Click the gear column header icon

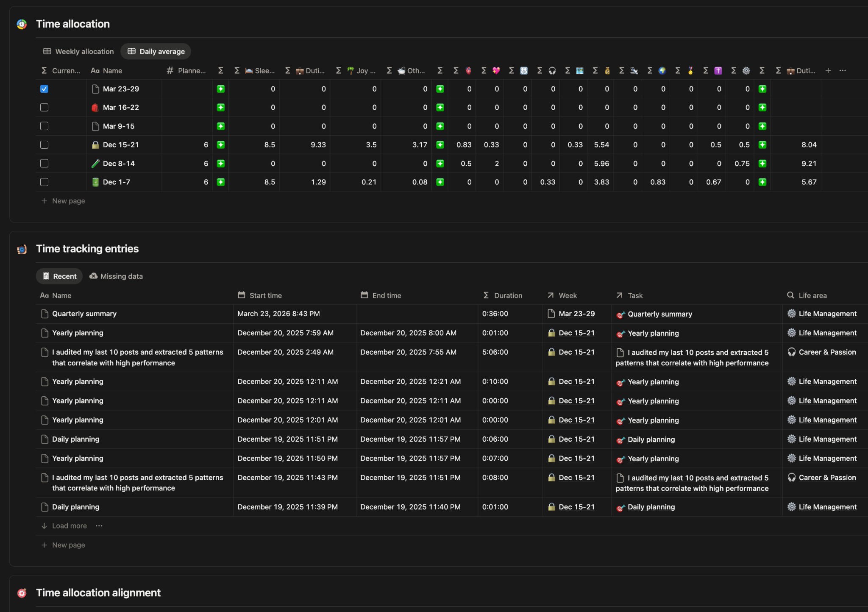746,71
